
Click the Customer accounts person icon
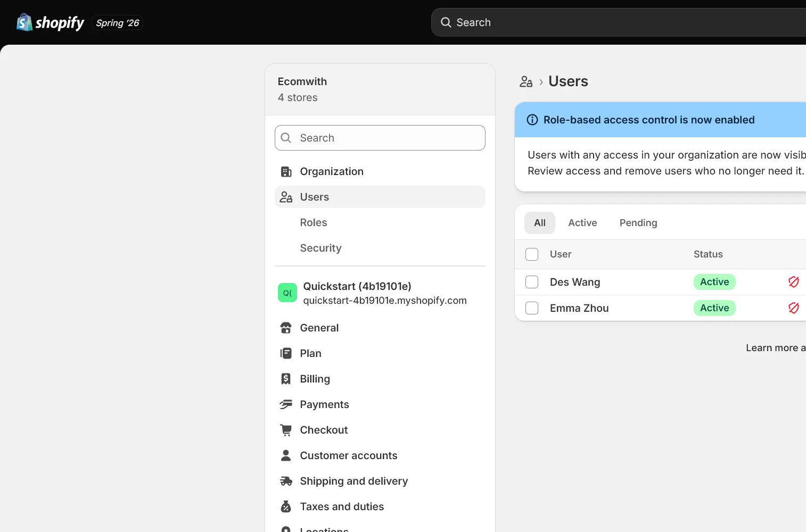coord(286,455)
